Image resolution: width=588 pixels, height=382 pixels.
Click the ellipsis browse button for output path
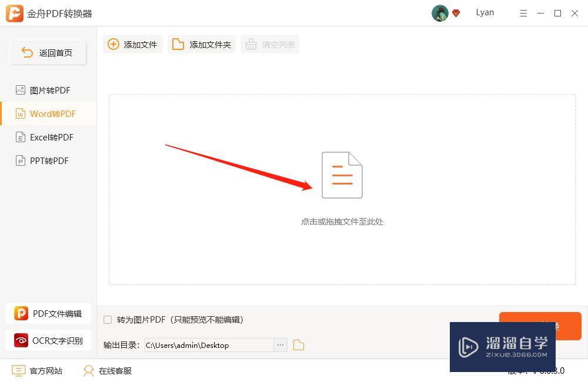pos(280,345)
